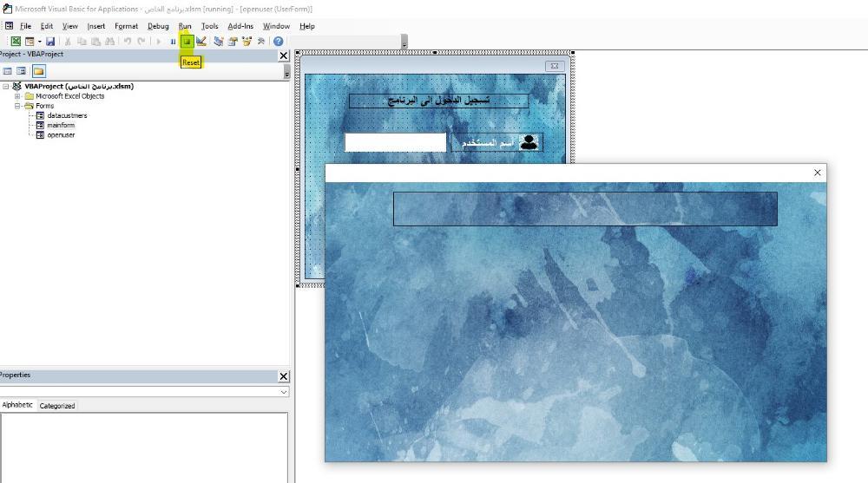Open the File menu
This screenshot has width=868, height=483.
click(25, 26)
